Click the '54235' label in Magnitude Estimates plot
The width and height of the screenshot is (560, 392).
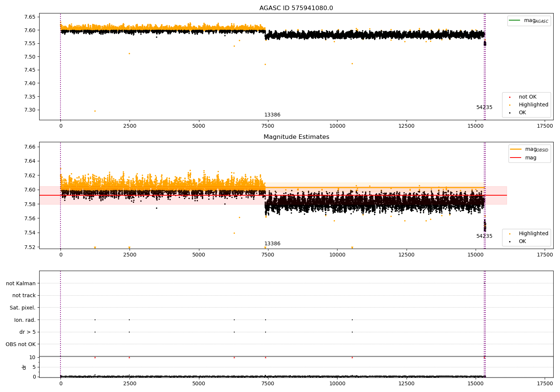tap(484, 236)
